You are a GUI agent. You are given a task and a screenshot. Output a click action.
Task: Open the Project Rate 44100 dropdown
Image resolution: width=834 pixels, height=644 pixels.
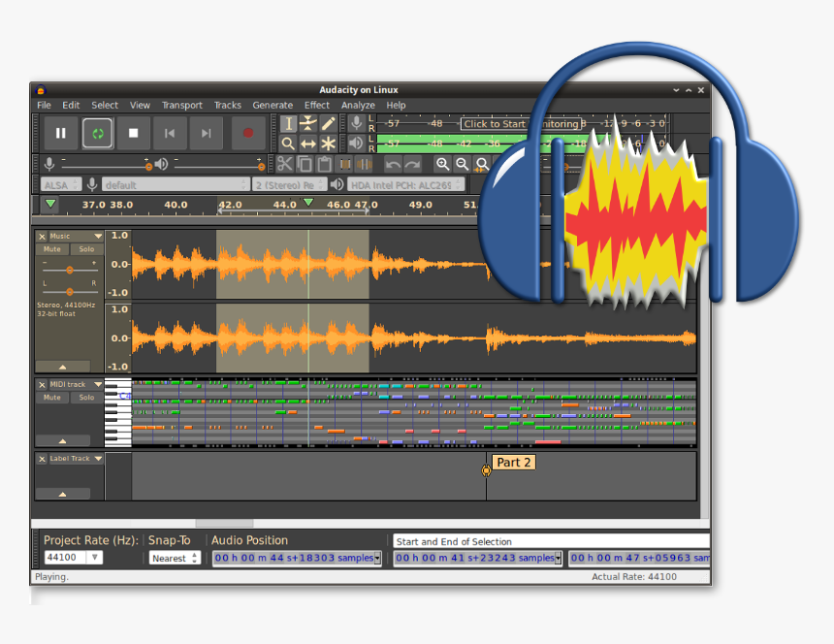click(95, 558)
